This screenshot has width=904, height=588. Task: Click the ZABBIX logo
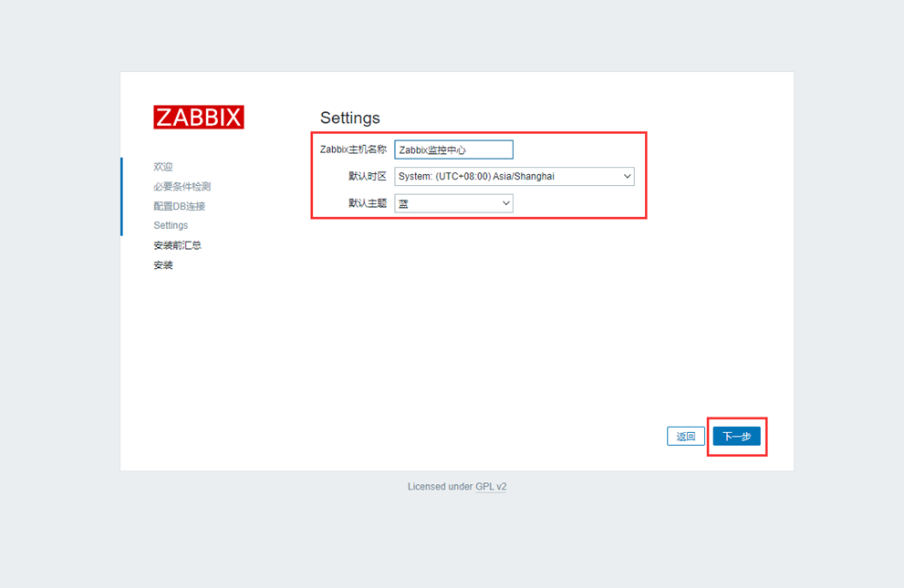pos(198,117)
